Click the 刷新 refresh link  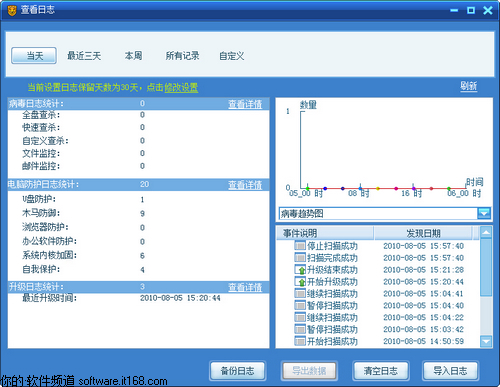[469, 86]
